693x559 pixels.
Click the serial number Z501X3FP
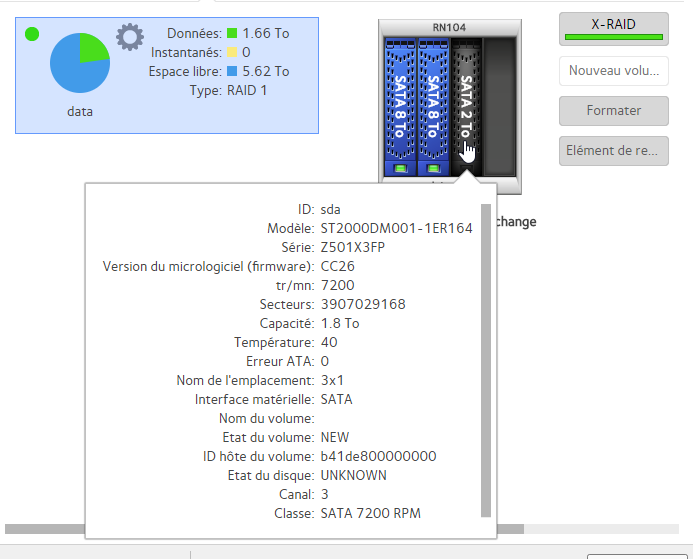(x=353, y=247)
